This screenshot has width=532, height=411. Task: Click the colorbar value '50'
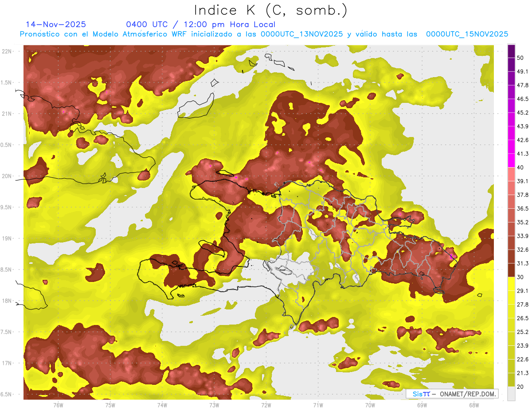point(520,58)
